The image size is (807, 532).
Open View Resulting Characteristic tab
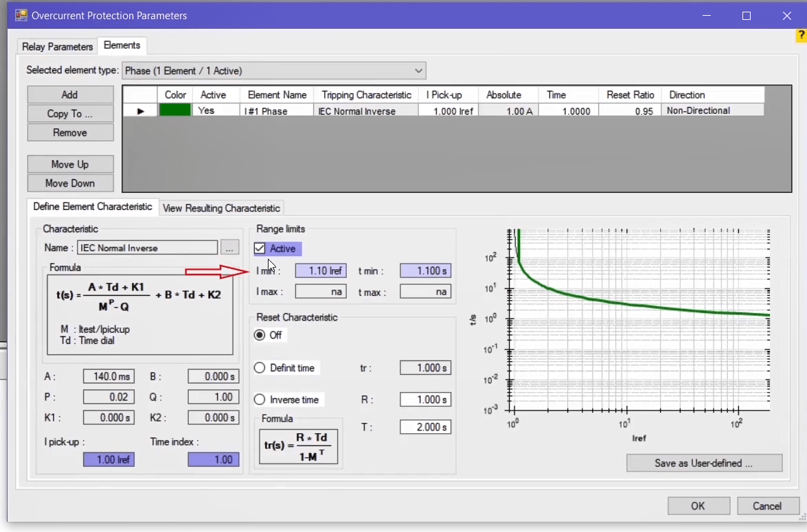click(221, 208)
